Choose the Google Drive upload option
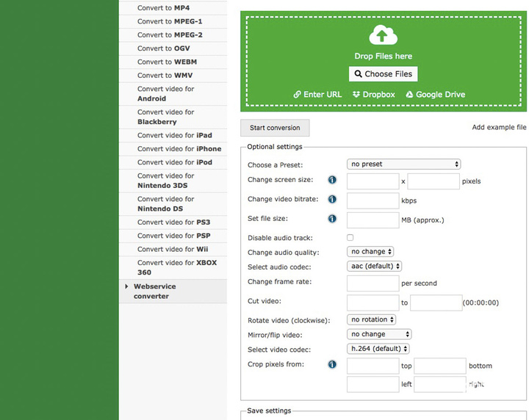Viewport: 529px width, 420px height. (435, 95)
